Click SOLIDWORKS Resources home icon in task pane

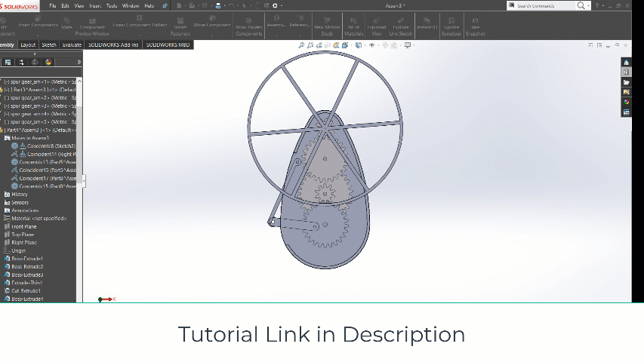coord(626,63)
